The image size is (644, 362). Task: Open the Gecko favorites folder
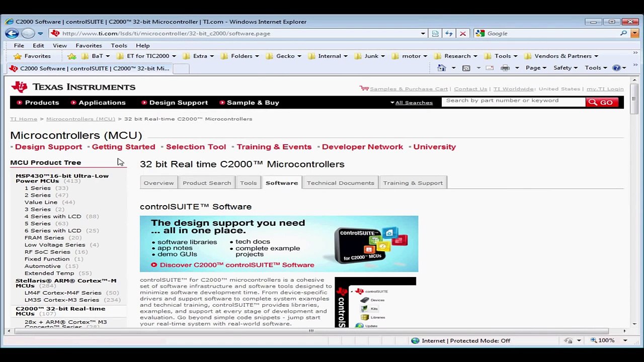tap(283, 56)
